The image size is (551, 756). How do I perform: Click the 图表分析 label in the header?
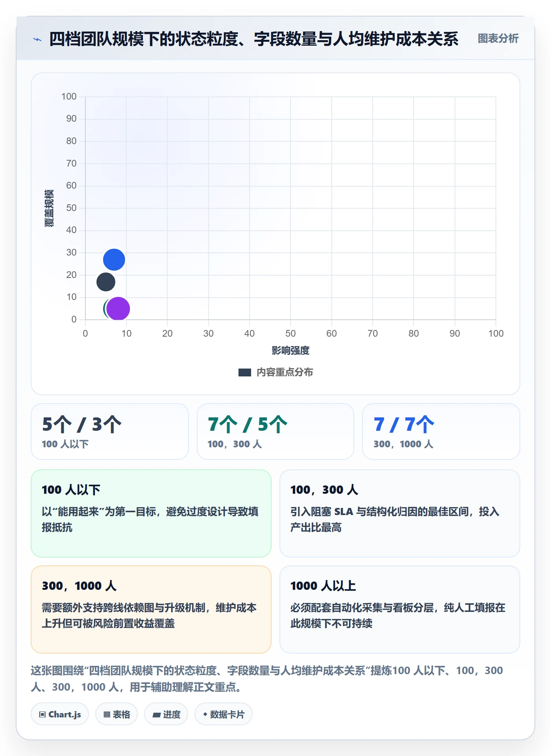pos(498,39)
